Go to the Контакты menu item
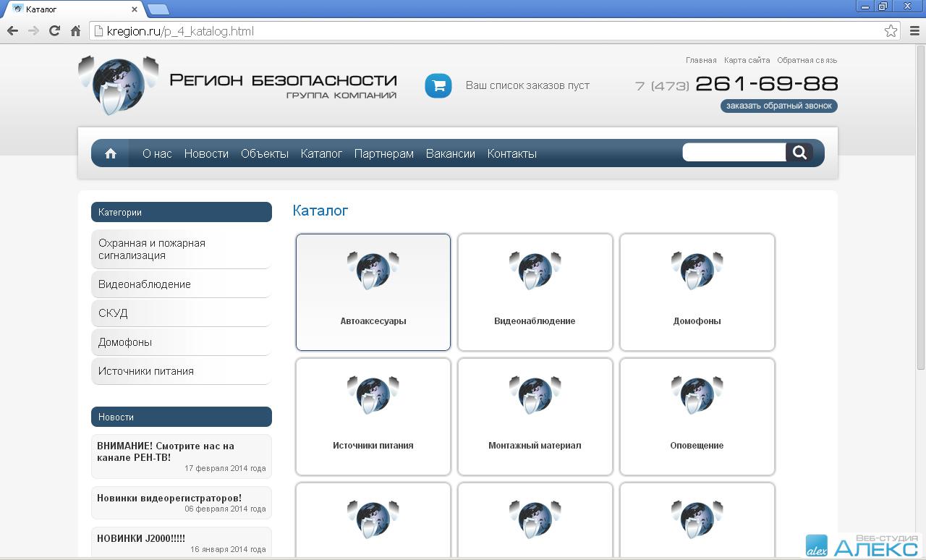This screenshot has height=560, width=926. [511, 153]
